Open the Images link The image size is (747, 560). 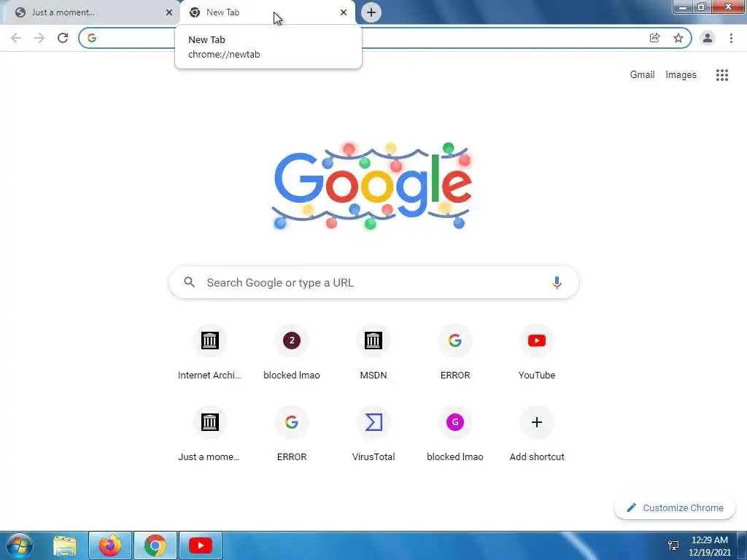tap(681, 75)
